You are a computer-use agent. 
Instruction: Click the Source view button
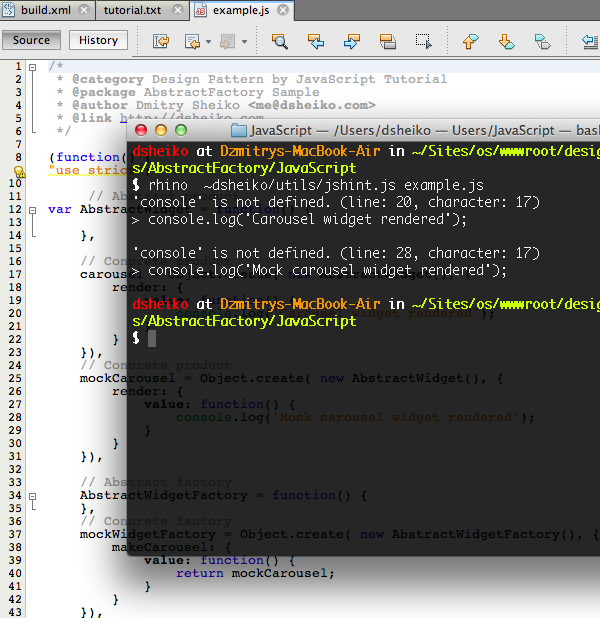pos(32,40)
